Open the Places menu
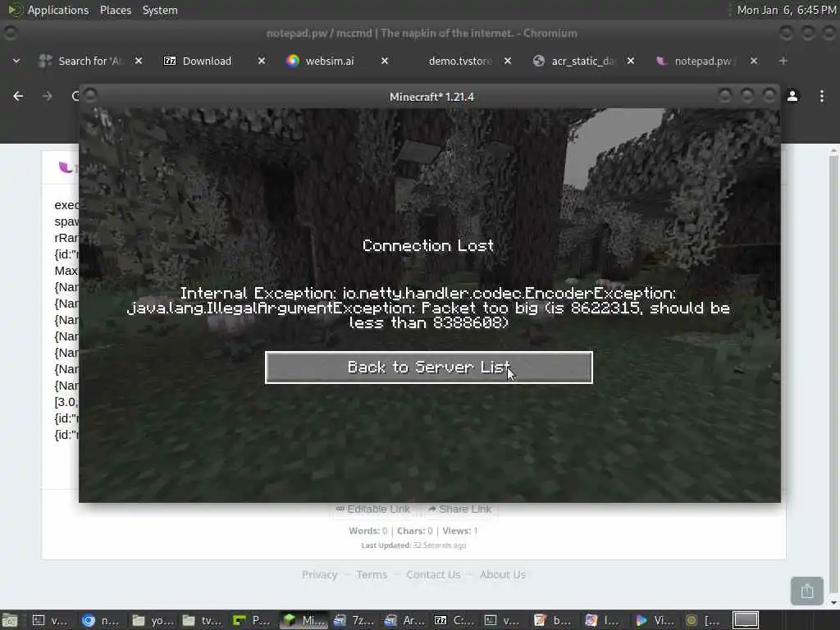This screenshot has width=840, height=630. [116, 10]
